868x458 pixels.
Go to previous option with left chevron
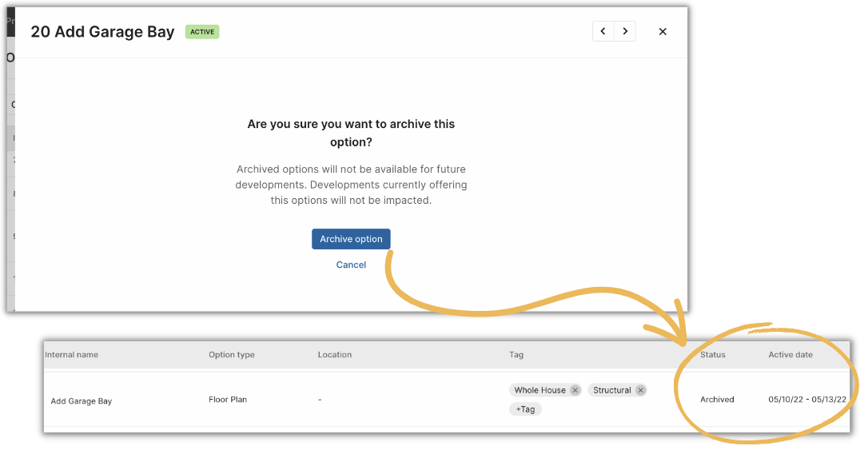pos(603,31)
